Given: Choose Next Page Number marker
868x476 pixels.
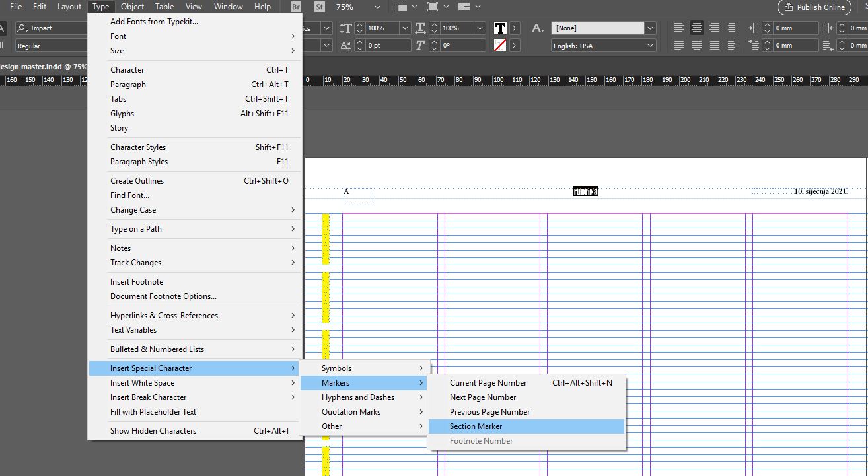Looking at the screenshot, I should tap(526, 397).
